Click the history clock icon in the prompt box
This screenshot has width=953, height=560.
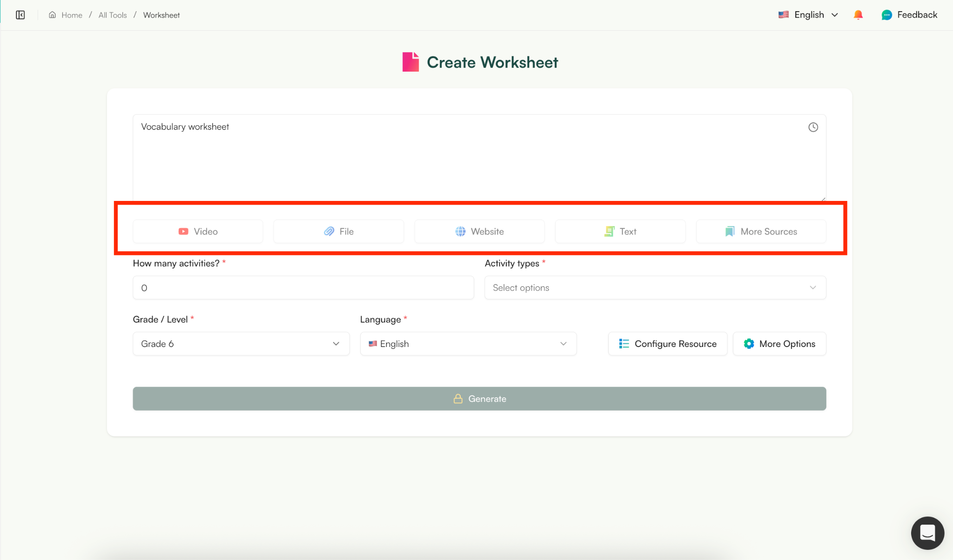tap(812, 127)
